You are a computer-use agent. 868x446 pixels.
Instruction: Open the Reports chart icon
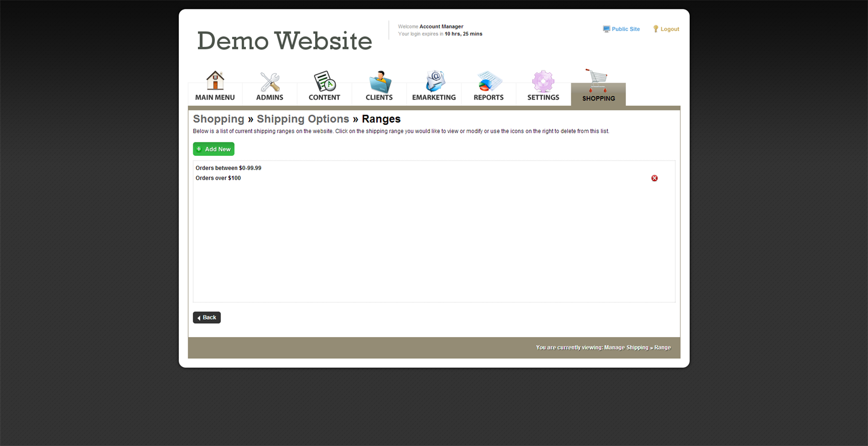pyautogui.click(x=489, y=82)
